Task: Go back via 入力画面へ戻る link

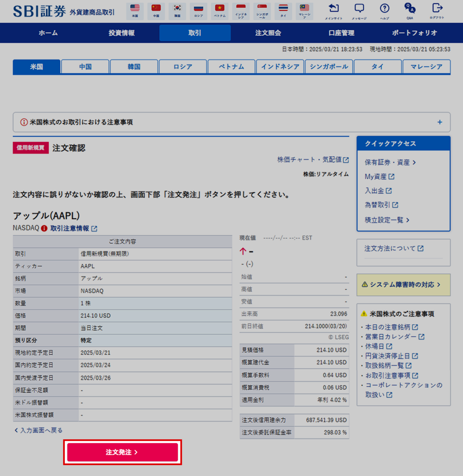Action: click(38, 430)
